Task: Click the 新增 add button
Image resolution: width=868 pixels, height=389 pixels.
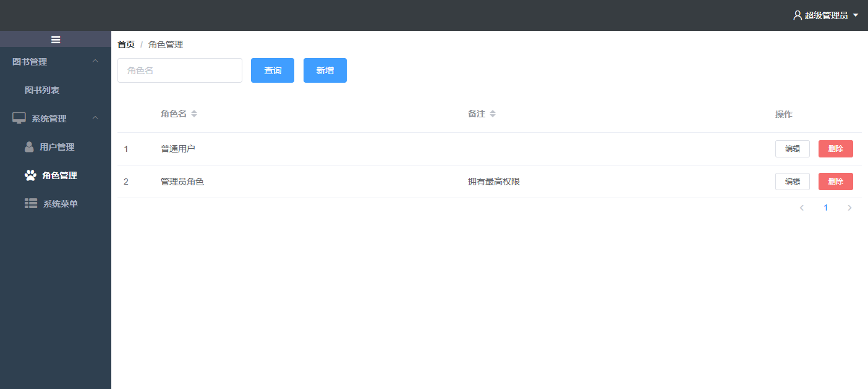Action: click(325, 70)
